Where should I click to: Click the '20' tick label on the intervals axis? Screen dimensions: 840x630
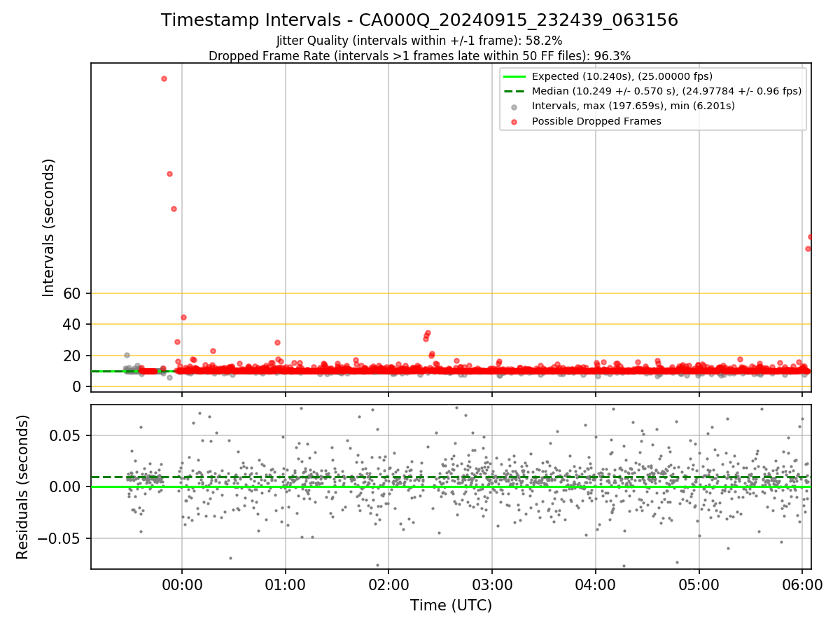coord(73,356)
